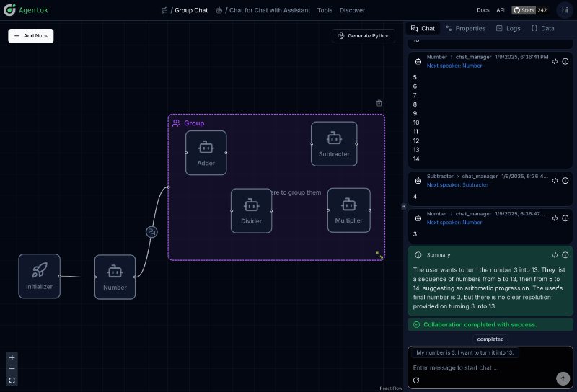This screenshot has width=577, height=392.
Task: Select the Subtracter agent node
Action: pos(334,143)
